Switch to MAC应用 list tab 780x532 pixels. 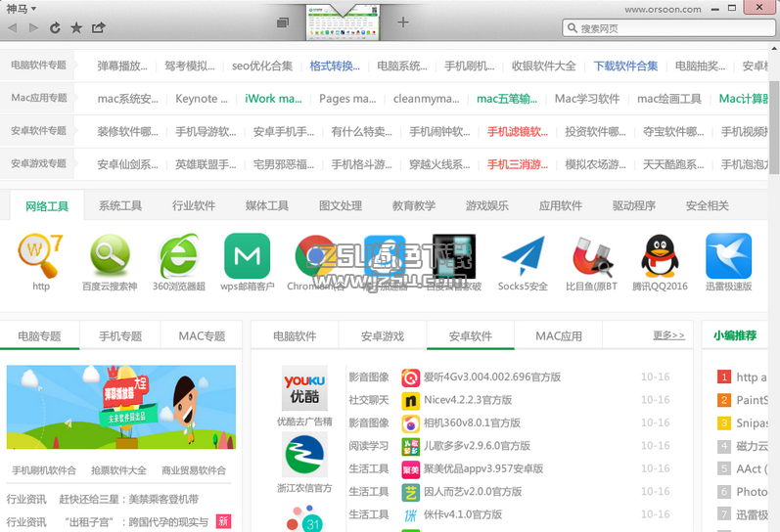(x=559, y=336)
